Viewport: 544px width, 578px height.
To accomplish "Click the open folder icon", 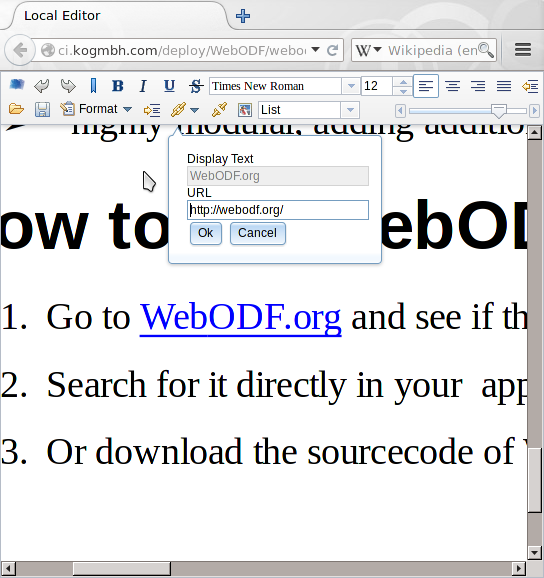I will click(x=16, y=109).
